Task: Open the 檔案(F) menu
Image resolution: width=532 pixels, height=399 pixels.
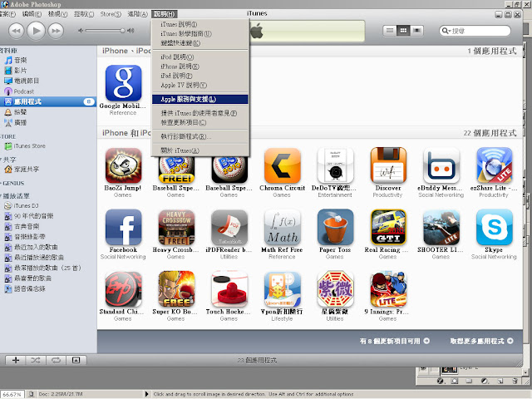Action: (7, 14)
